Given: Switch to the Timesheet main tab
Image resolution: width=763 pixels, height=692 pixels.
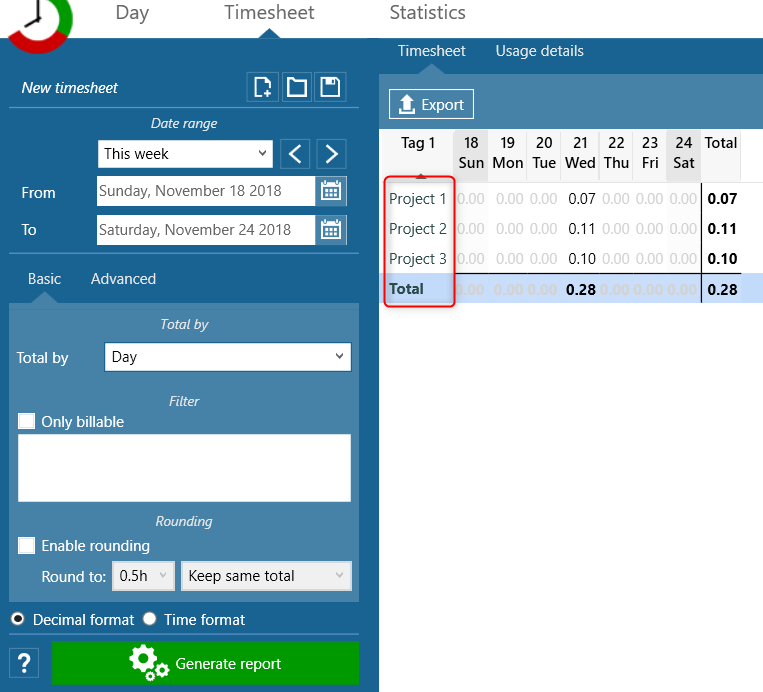Looking at the screenshot, I should point(269,13).
